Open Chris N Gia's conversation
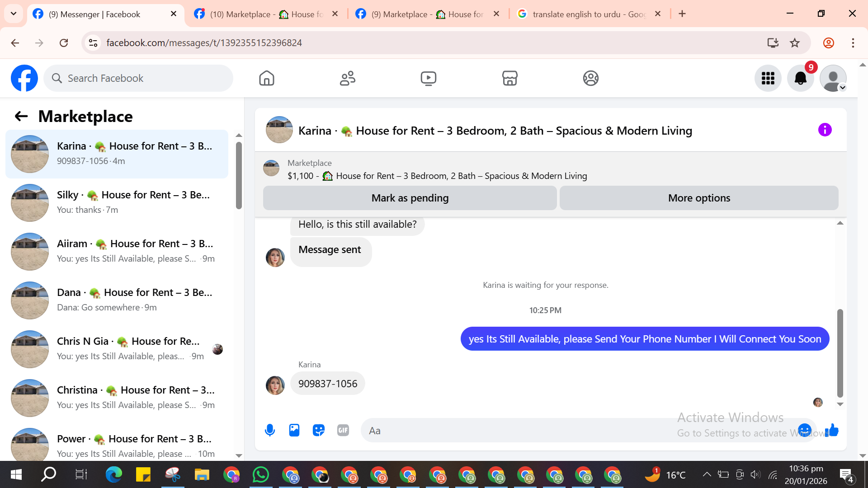This screenshot has height=488, width=868. (117, 349)
